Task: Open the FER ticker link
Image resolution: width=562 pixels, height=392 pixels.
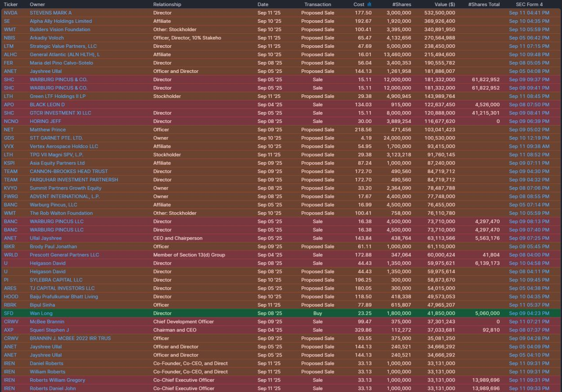Action: (8, 63)
